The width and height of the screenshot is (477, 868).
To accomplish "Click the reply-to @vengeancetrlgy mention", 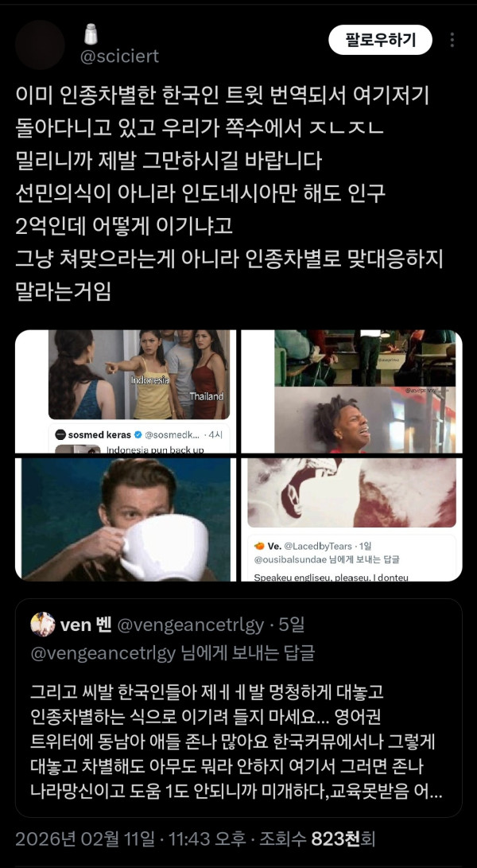I will (x=103, y=653).
